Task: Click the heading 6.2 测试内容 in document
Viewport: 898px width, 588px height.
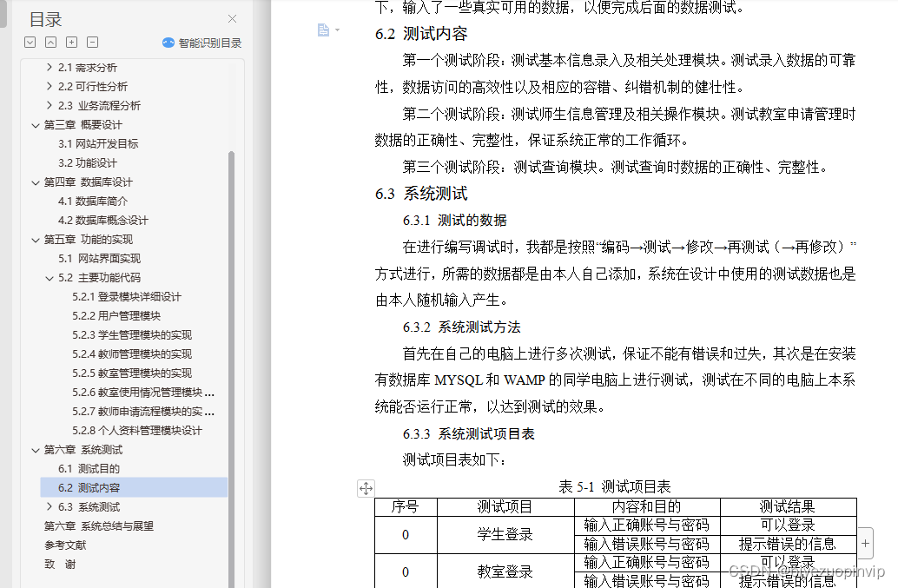Action: pos(421,34)
